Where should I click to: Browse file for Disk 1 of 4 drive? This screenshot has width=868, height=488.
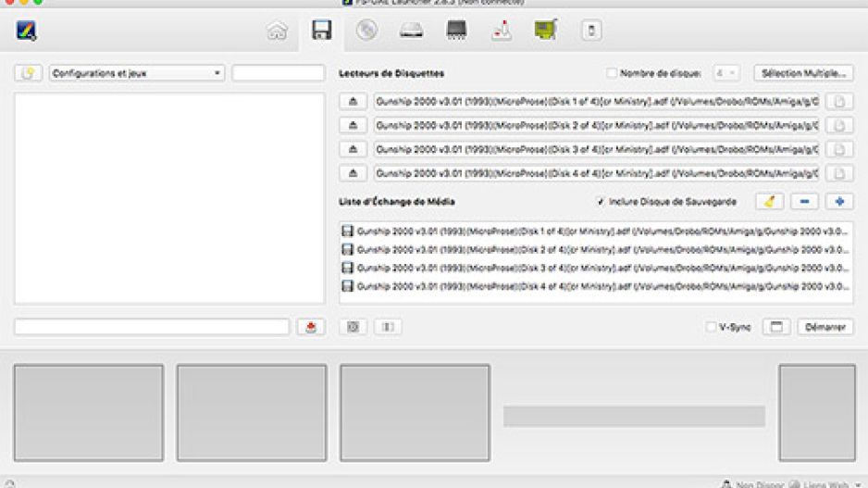point(839,101)
